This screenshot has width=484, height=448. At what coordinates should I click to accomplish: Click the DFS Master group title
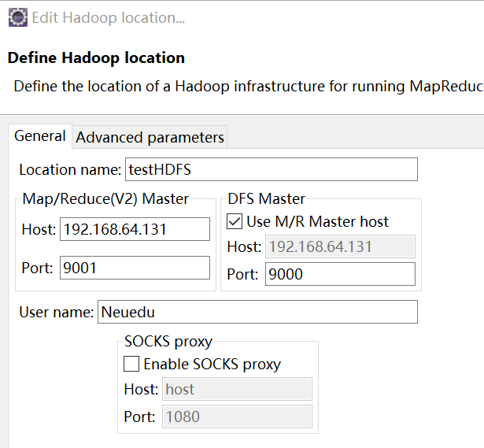[266, 198]
